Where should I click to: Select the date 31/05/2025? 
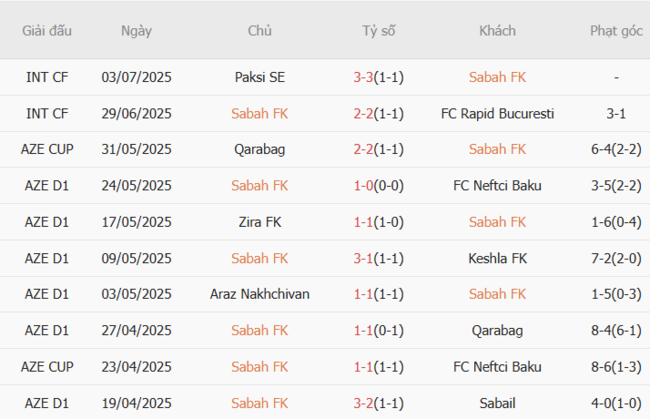(136, 149)
